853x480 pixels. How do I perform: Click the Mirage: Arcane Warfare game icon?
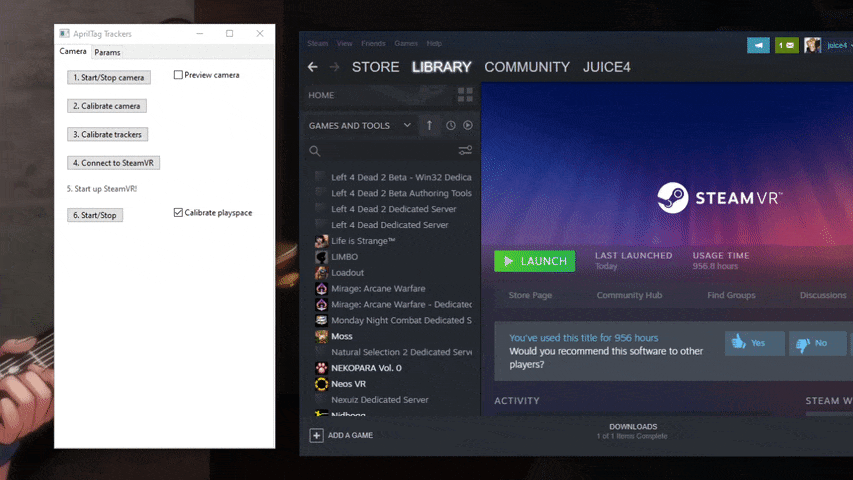point(322,288)
